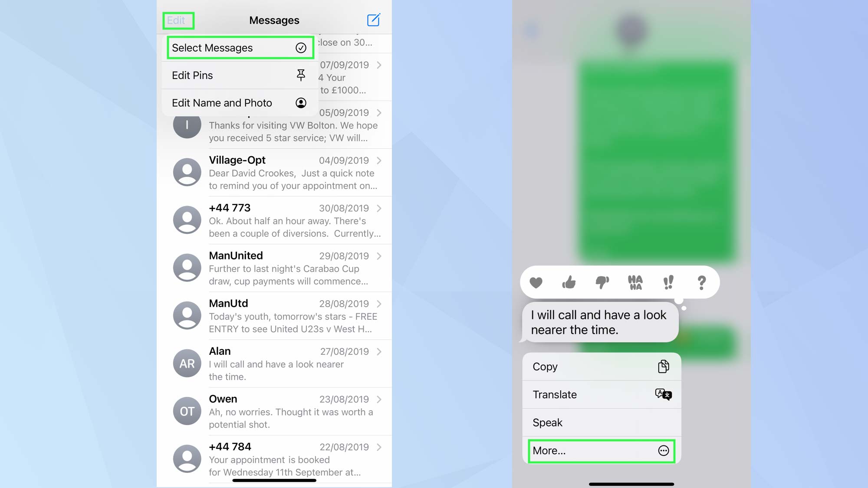Select Edit mode toggle

pos(177,20)
